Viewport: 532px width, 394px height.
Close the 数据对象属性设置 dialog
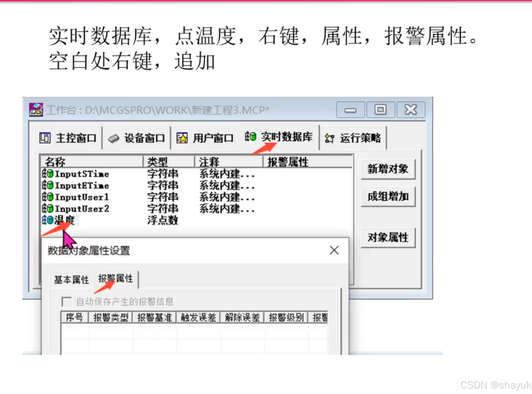(x=334, y=250)
